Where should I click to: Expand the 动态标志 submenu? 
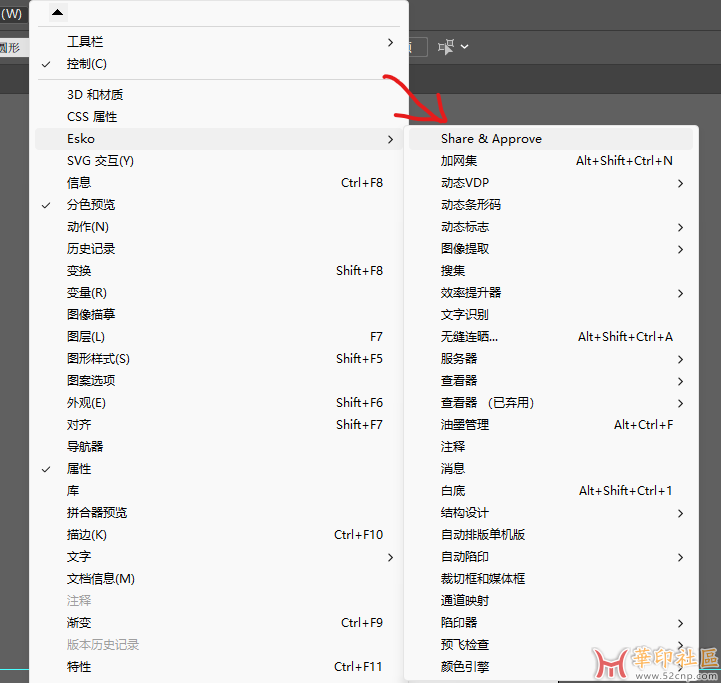point(551,227)
